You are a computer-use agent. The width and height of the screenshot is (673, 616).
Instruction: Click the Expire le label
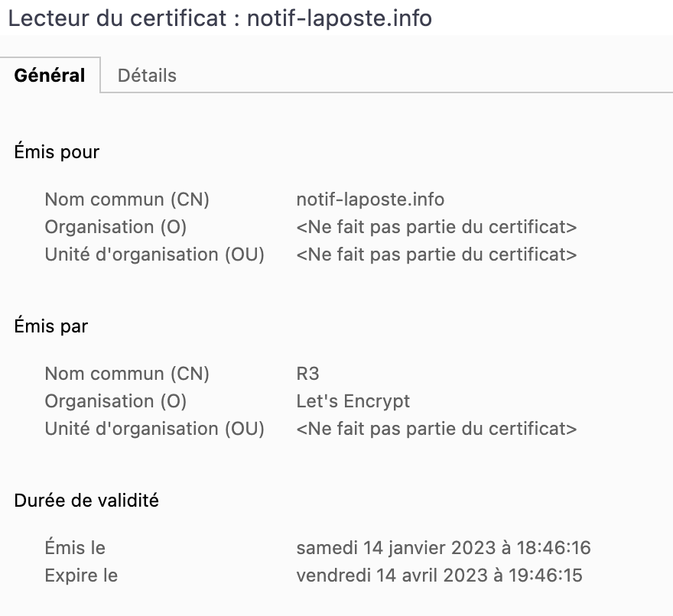pyautogui.click(x=81, y=575)
